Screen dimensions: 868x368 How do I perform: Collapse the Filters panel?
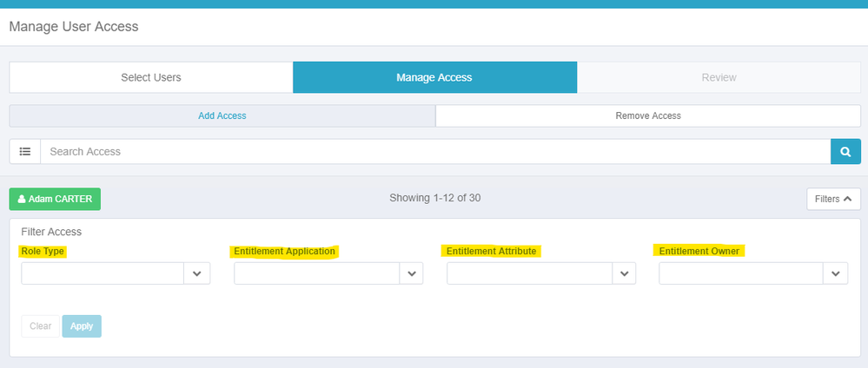tap(832, 199)
